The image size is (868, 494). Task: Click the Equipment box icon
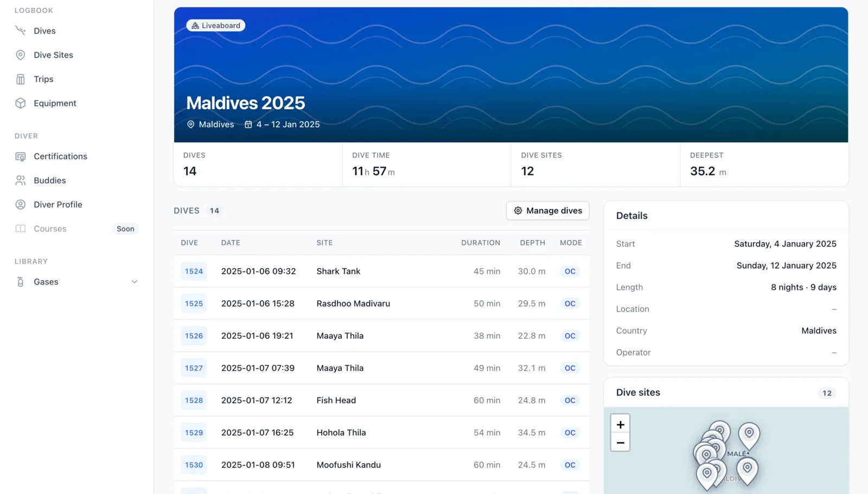pyautogui.click(x=21, y=103)
